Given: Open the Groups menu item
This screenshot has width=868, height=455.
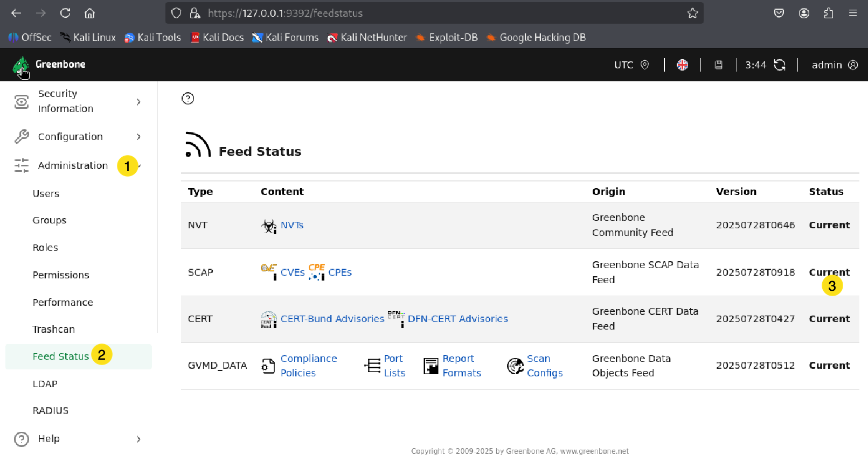Looking at the screenshot, I should coord(50,220).
